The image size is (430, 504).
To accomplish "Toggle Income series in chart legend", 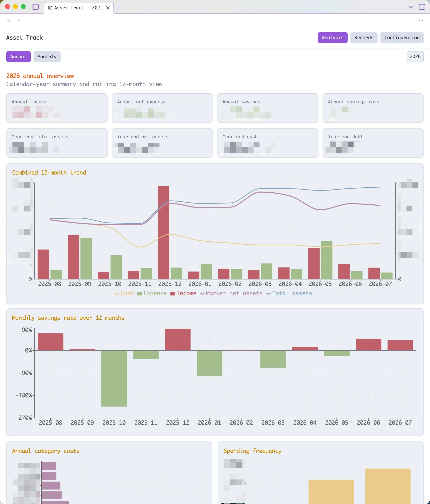I will pos(183,293).
